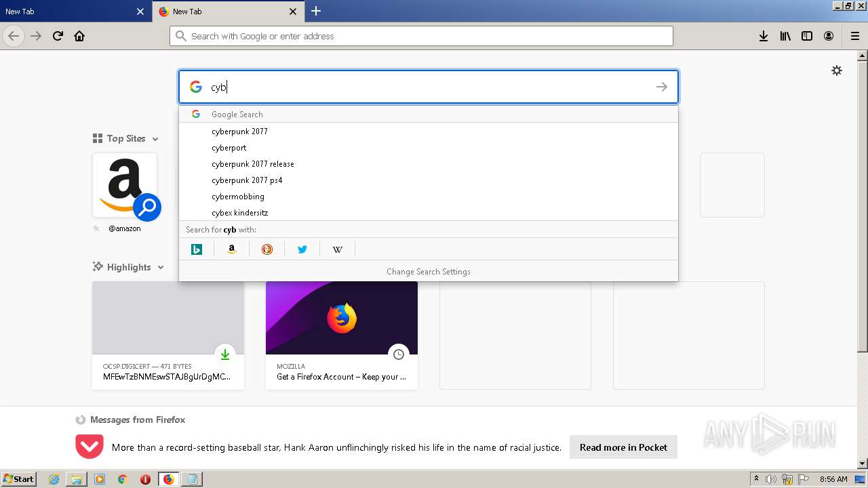Focus the address bar field
This screenshot has height=488, width=868.
(x=421, y=36)
